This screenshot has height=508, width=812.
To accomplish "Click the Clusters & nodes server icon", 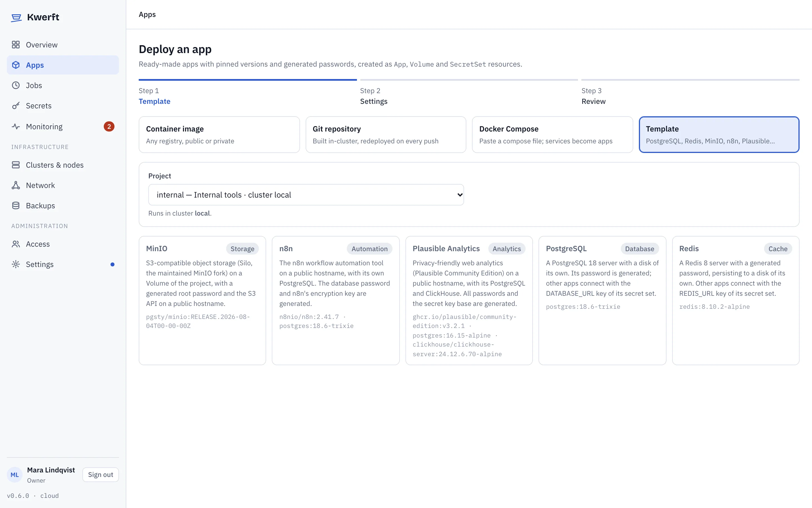I will tap(16, 165).
